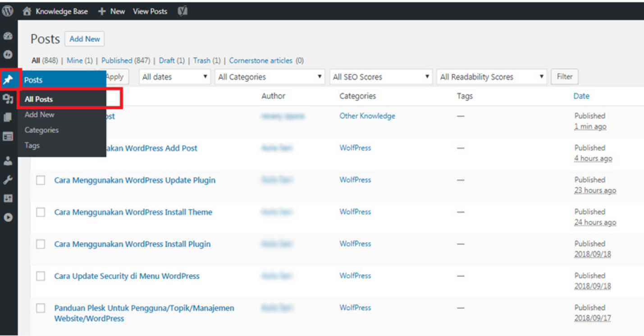The image size is (644, 336).
Task: Sort the posts by the Date column header
Action: pyautogui.click(x=581, y=96)
